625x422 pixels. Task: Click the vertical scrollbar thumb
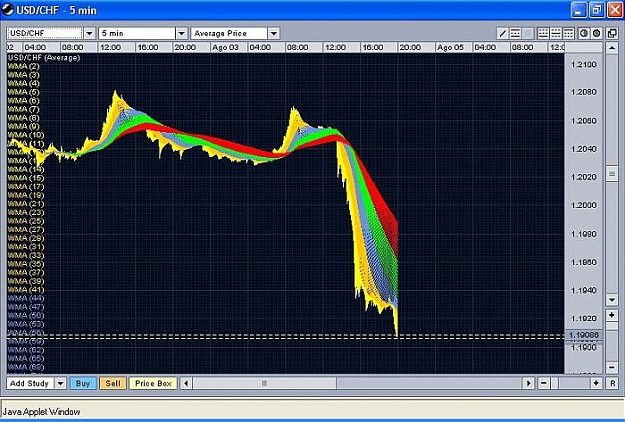[612, 174]
